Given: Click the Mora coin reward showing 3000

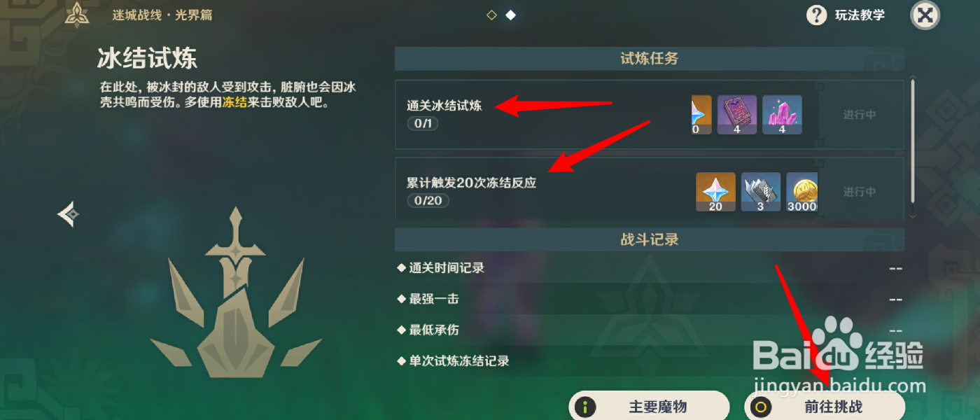Looking at the screenshot, I should [x=802, y=192].
